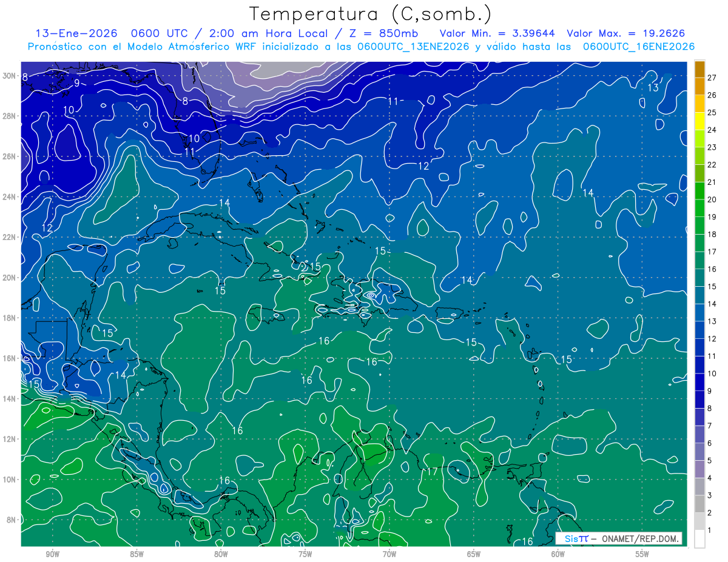Screen dimensions: 728x562
Task: Click the color scale label '1'
Action: pos(710,530)
